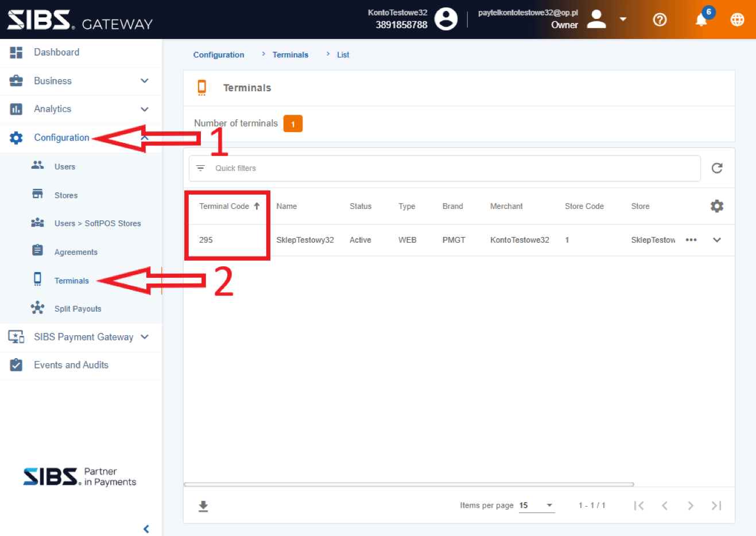Screen dimensions: 756x536
Task: Download terminals list export icon
Action: (x=203, y=506)
